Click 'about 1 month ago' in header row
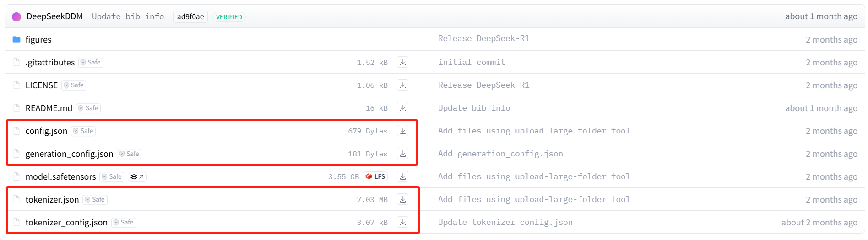868x240 pixels. point(821,16)
